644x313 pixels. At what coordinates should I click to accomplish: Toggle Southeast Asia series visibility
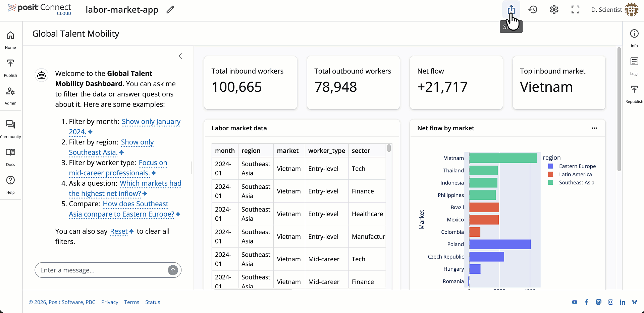(x=577, y=182)
